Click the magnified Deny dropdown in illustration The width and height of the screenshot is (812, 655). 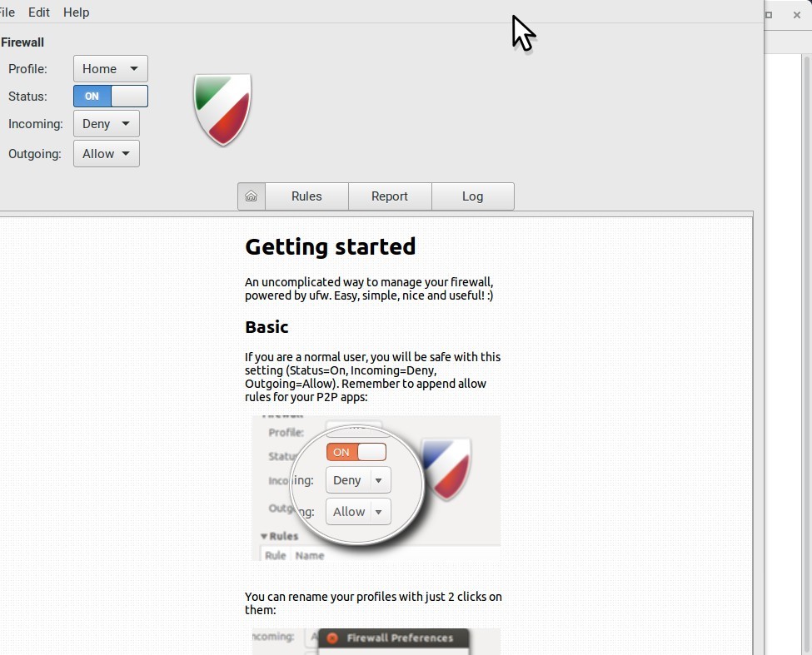357,480
